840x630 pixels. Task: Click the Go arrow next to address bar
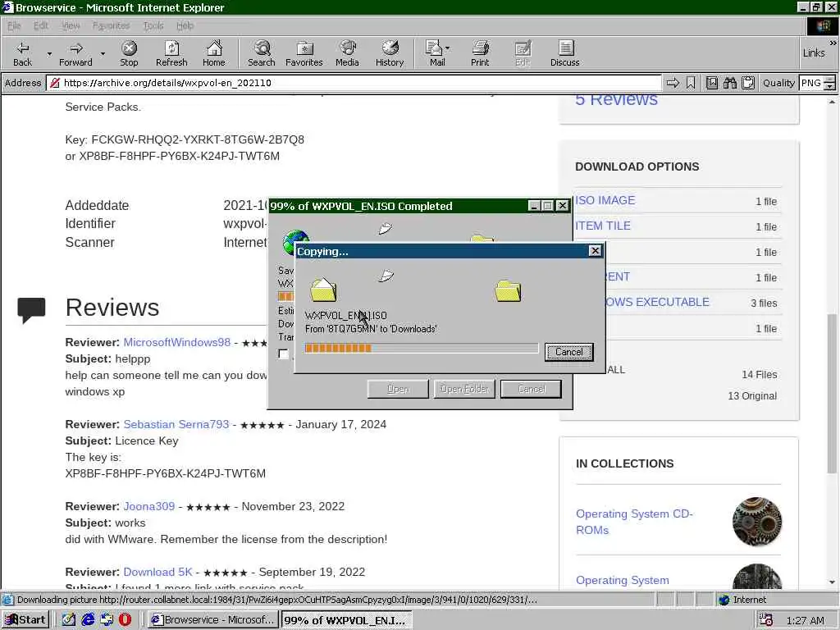673,83
